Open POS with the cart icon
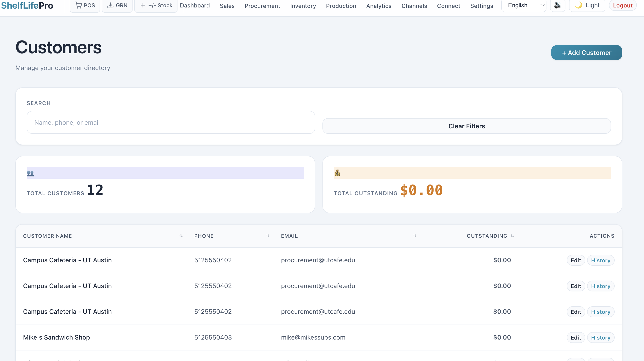644x361 pixels. [x=85, y=5]
